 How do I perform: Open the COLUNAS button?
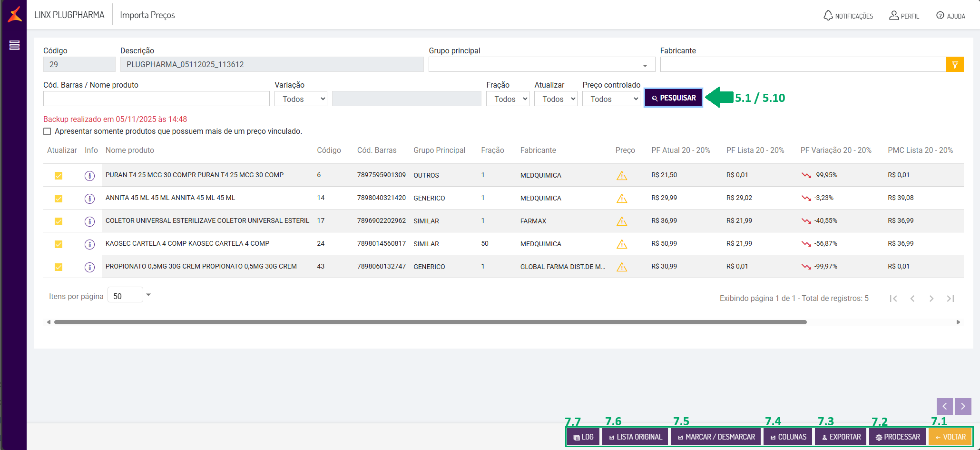tap(788, 437)
